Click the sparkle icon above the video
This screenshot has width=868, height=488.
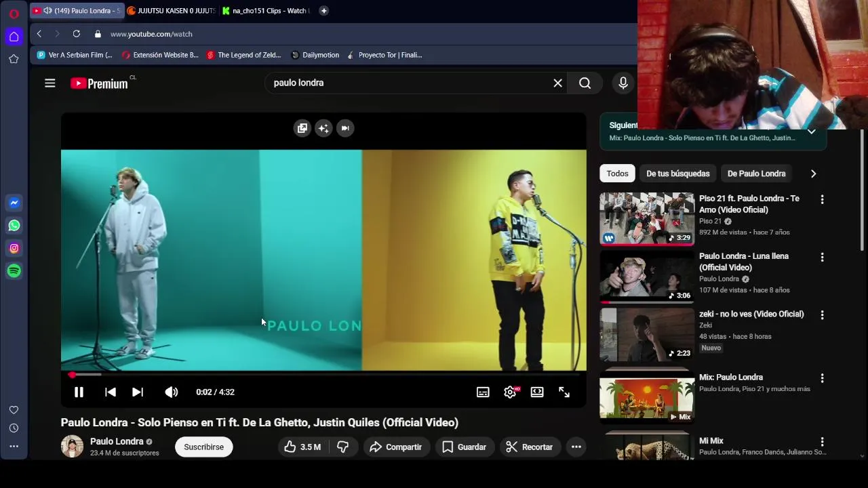[323, 128]
